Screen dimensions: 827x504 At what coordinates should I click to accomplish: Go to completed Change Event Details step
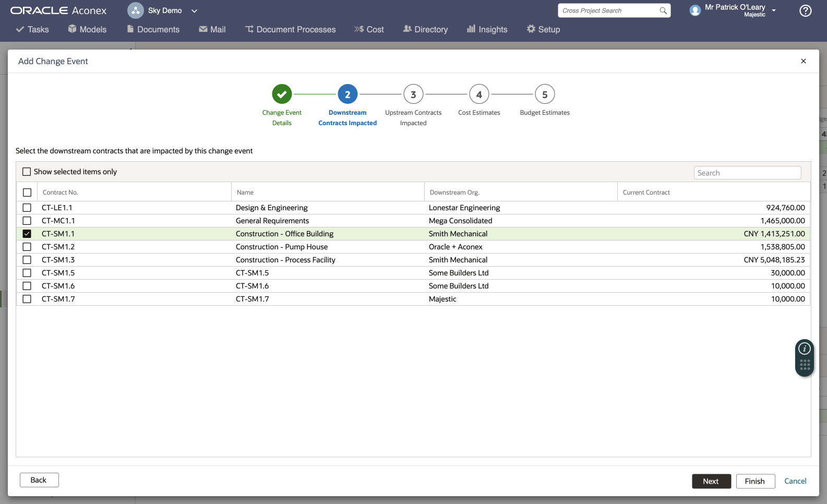[282, 94]
